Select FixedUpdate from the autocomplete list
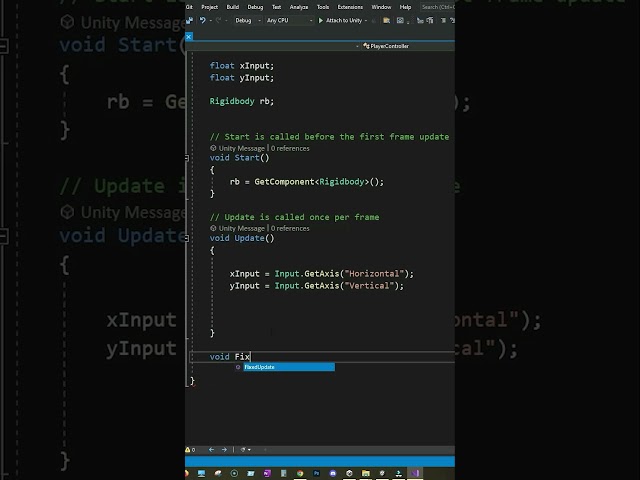Screen dimensions: 640x480 pyautogui.click(x=289, y=367)
